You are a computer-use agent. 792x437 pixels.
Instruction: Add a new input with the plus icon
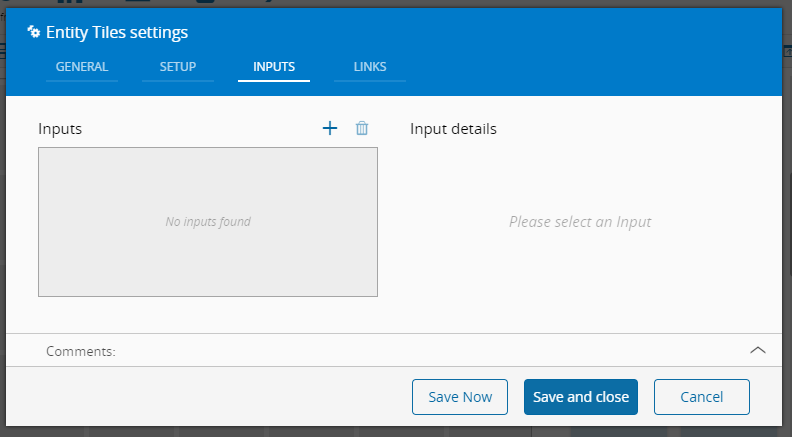(330, 128)
